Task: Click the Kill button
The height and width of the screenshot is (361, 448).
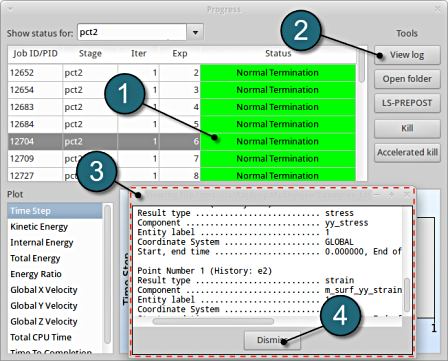Action: click(x=407, y=128)
